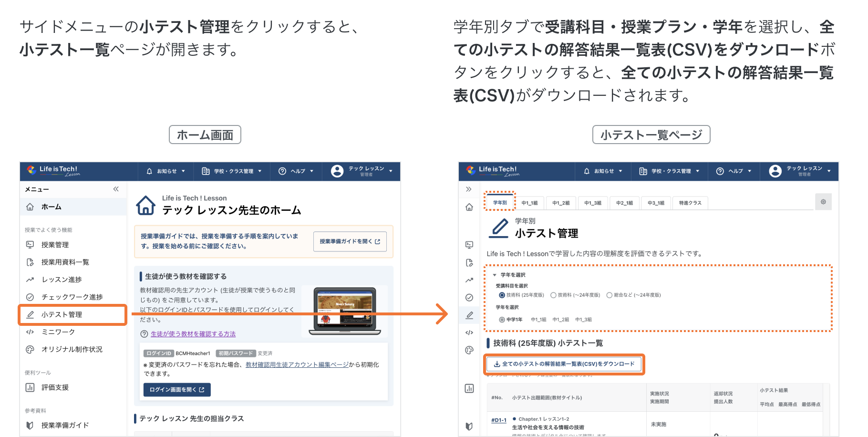Click code brackets icon in the collapsed sidebar
Image resolution: width=868 pixels, height=437 pixels.
point(469,333)
